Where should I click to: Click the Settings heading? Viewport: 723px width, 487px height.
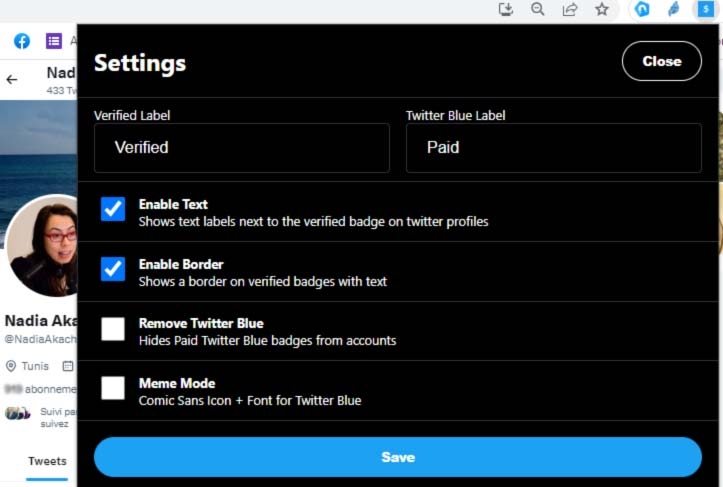pos(140,63)
